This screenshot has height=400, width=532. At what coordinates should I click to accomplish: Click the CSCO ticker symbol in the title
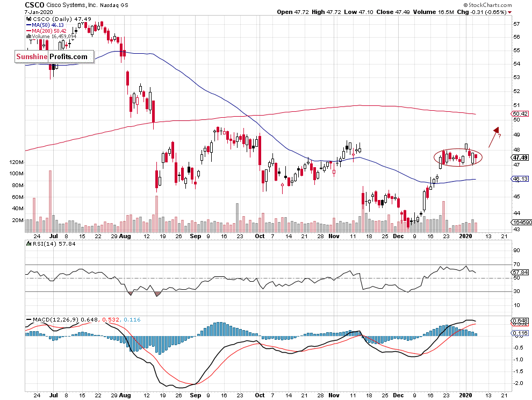tap(34, 5)
